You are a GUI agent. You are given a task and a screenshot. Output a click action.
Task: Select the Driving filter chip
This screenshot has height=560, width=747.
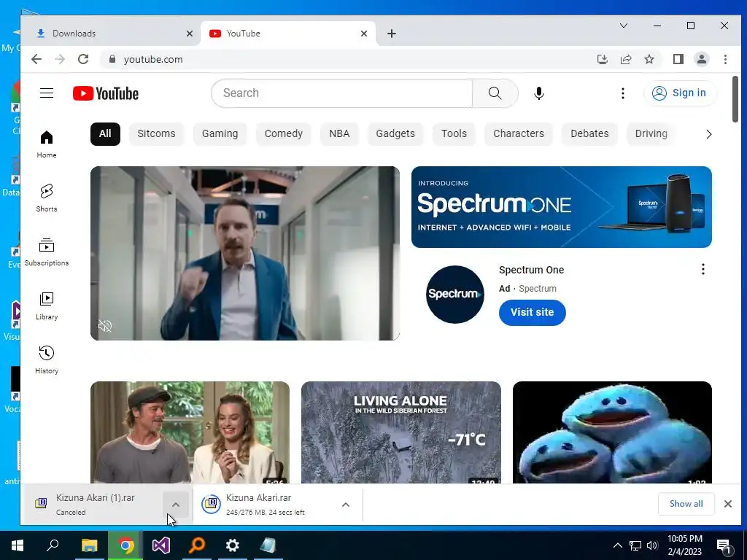[x=651, y=134]
